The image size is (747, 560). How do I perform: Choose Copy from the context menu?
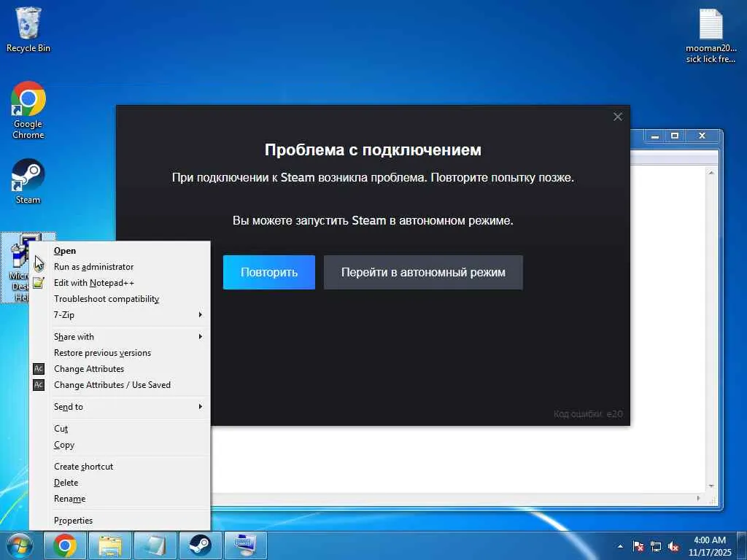coord(120,445)
